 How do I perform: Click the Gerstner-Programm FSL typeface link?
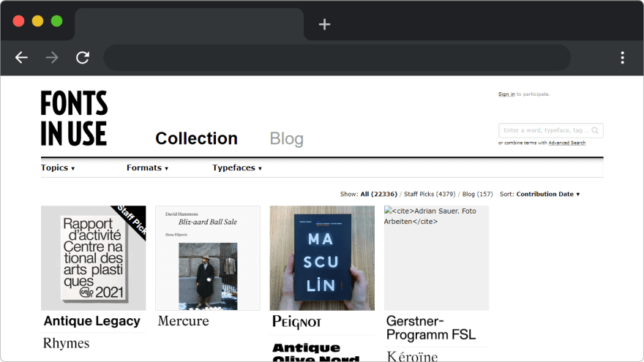(x=431, y=328)
